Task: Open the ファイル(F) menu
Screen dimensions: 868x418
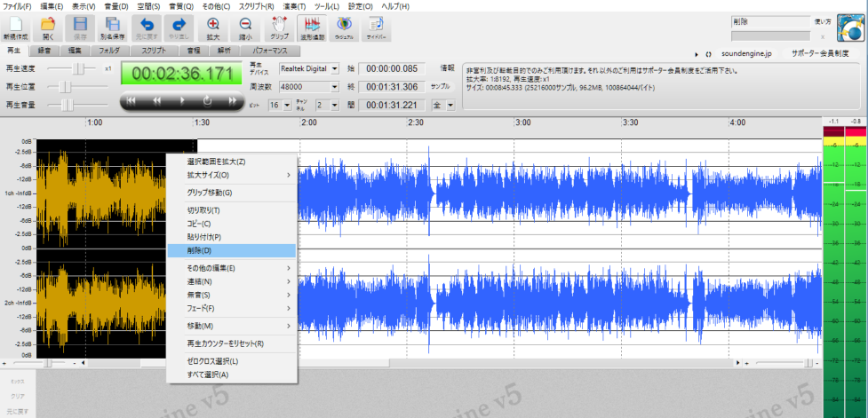Action: click(x=17, y=6)
